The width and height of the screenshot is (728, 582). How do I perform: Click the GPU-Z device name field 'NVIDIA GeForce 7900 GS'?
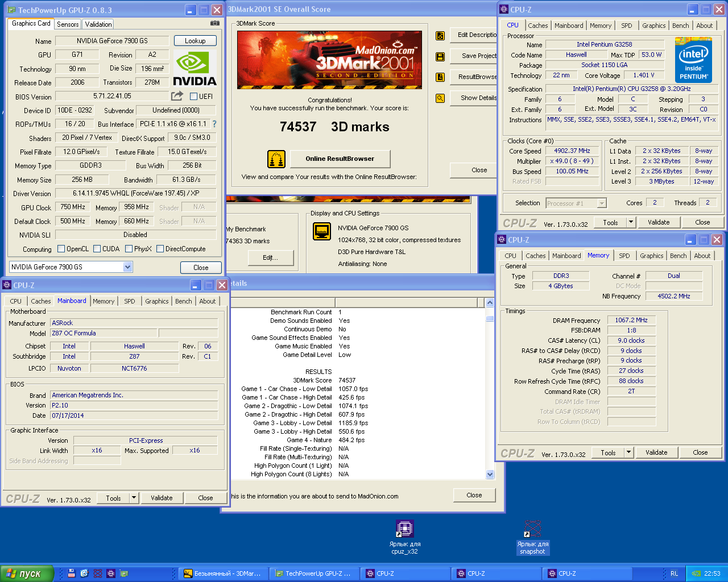click(x=112, y=41)
